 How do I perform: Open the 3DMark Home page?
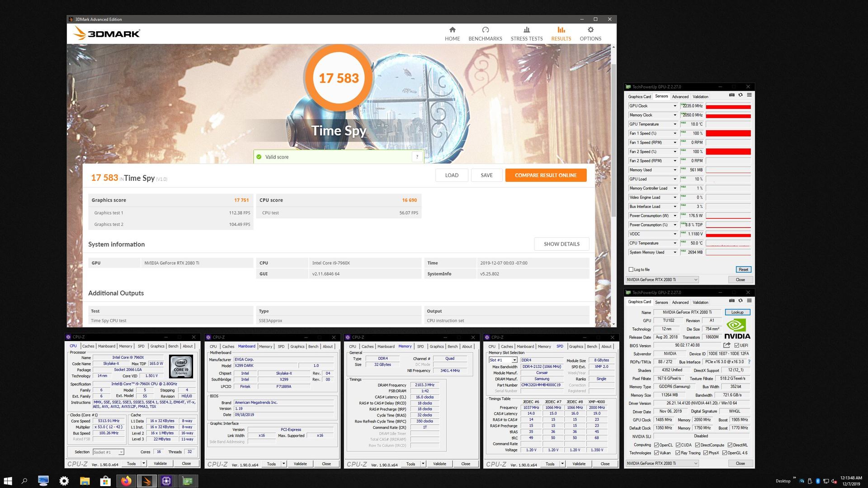452,34
